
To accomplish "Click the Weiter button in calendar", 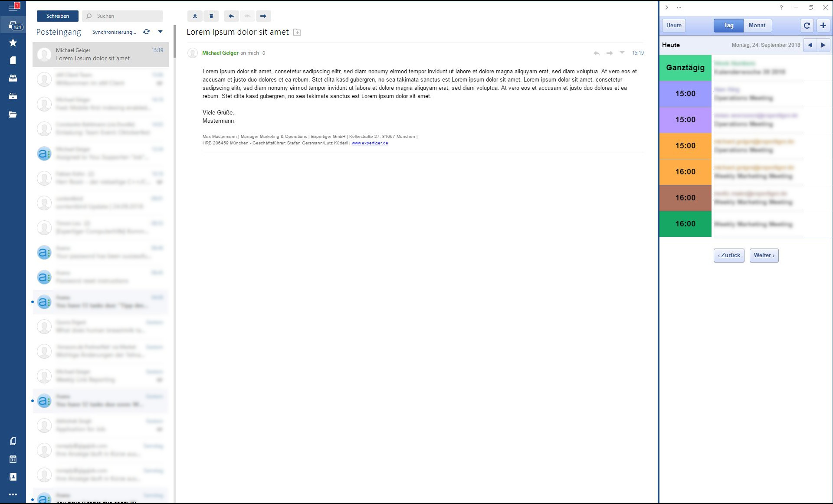I will pos(764,255).
